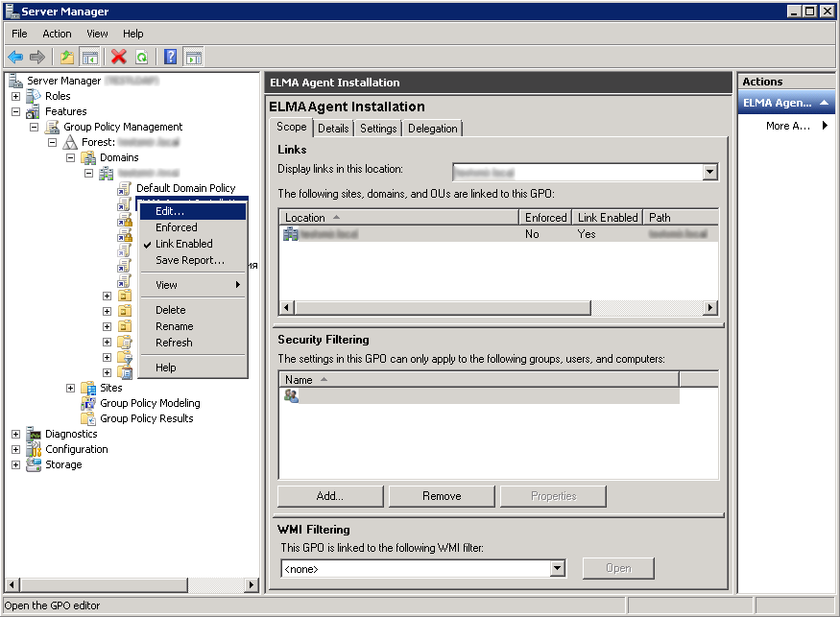
Task: Click the red Delete X toolbar icon
Action: pos(118,58)
